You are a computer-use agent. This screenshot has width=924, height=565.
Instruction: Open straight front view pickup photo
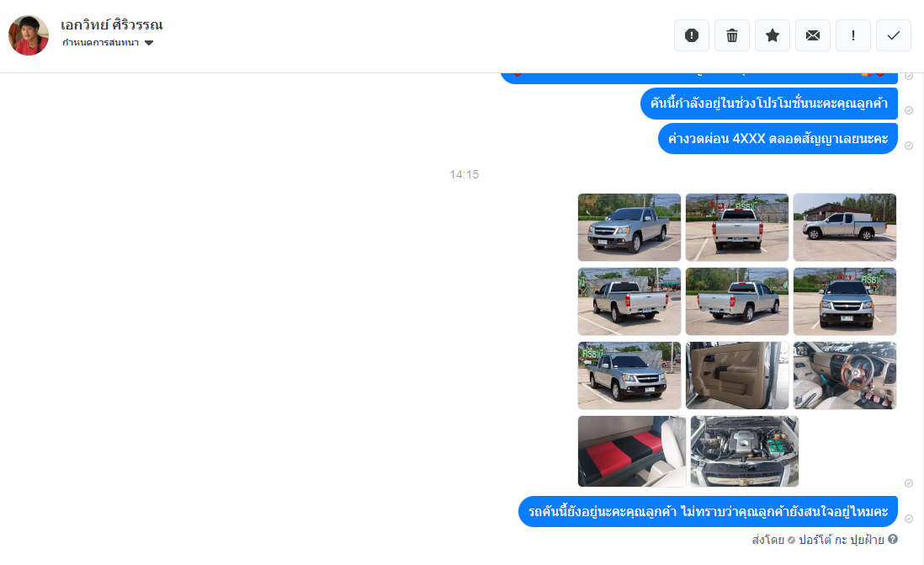coord(844,301)
